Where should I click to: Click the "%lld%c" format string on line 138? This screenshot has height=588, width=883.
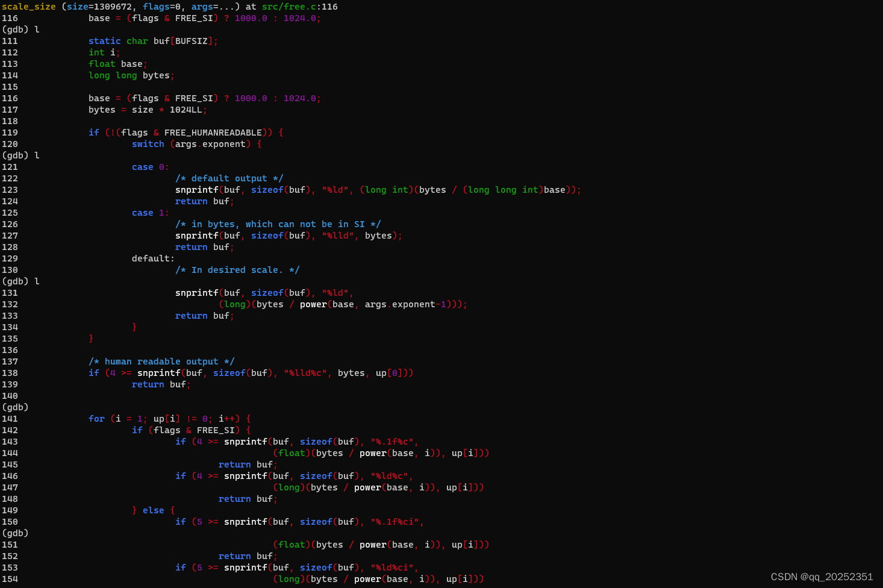(x=305, y=373)
